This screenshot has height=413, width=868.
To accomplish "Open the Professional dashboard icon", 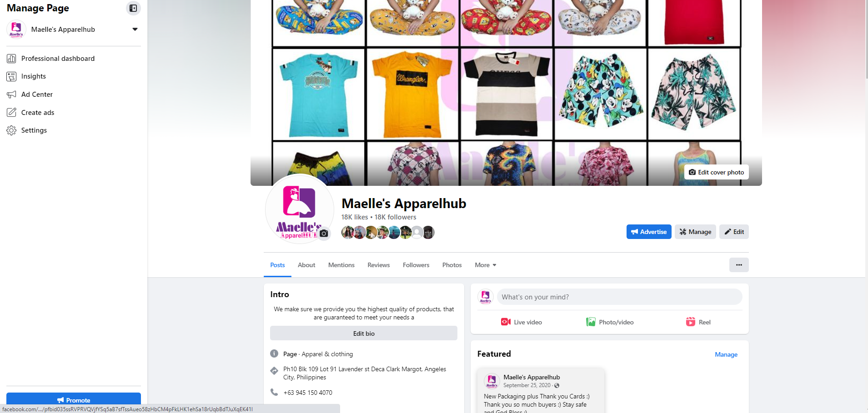I will click(x=11, y=59).
